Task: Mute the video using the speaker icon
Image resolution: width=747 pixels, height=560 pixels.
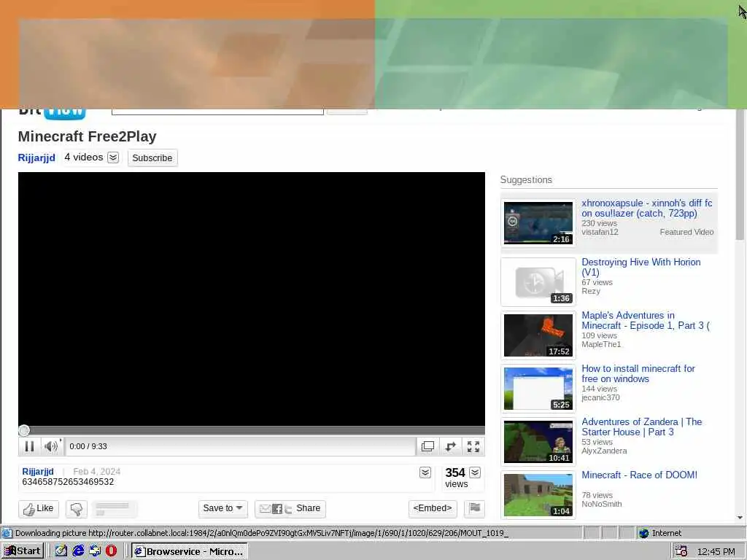Action: point(51,446)
